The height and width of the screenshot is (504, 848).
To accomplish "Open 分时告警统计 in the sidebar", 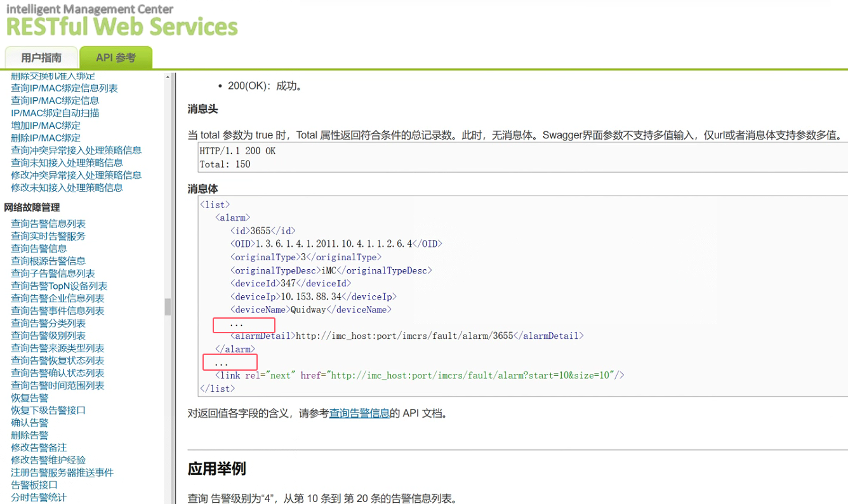I will pos(39,498).
